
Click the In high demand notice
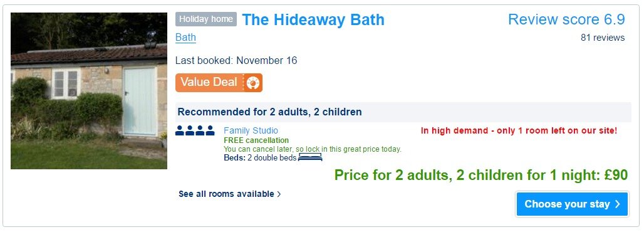coord(519,131)
